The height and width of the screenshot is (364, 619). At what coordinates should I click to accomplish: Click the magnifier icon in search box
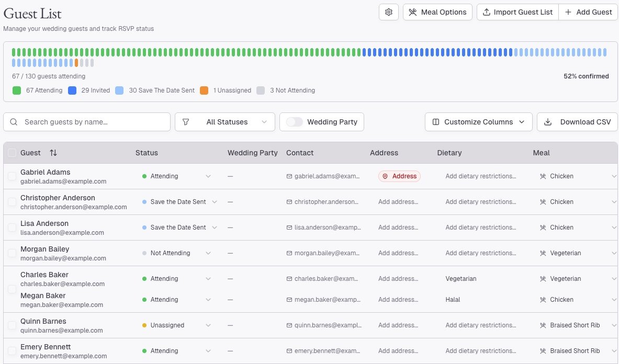(14, 122)
